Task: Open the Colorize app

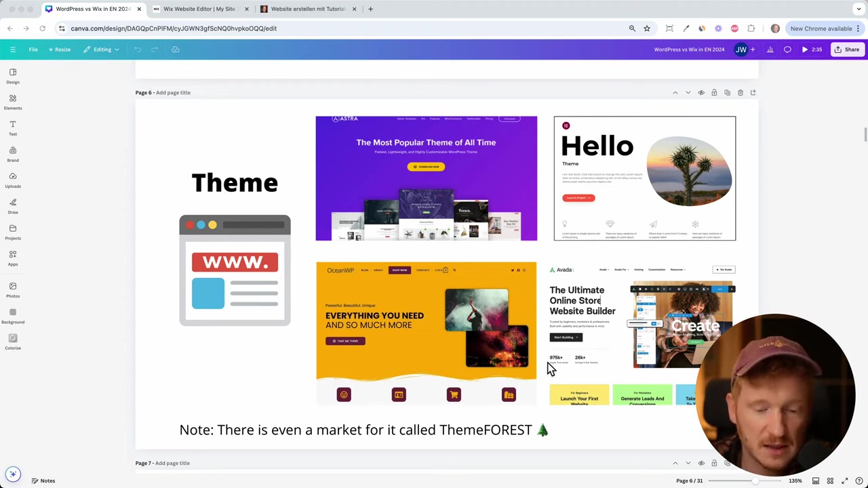Action: (x=13, y=342)
